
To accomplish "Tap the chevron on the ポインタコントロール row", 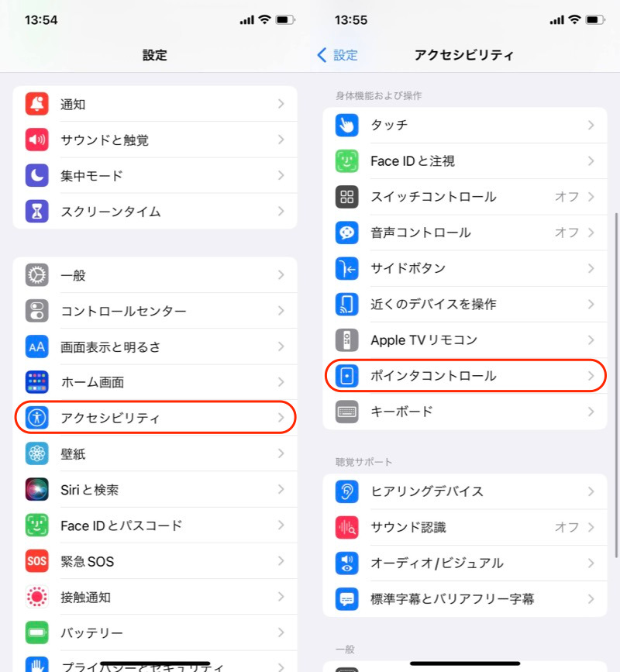I will pos(591,376).
